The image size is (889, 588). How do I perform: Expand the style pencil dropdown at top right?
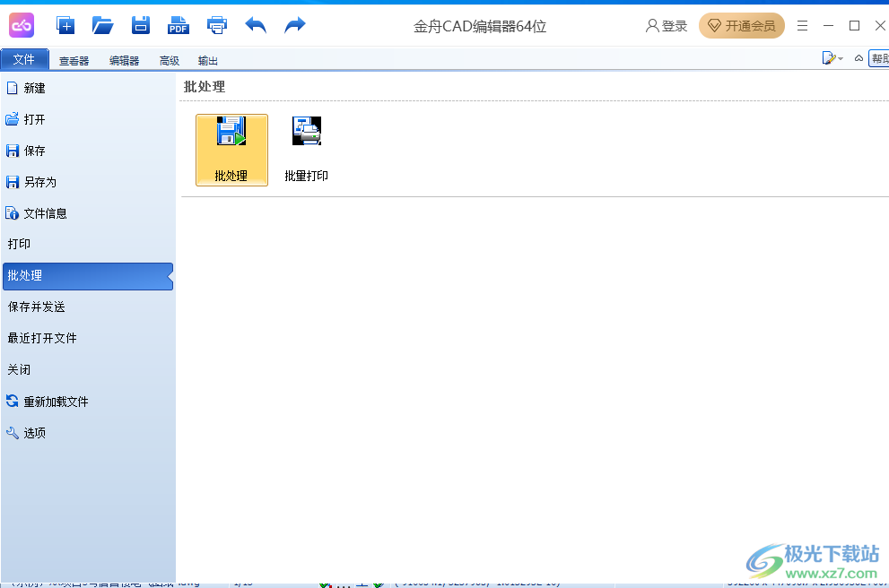pyautogui.click(x=832, y=58)
